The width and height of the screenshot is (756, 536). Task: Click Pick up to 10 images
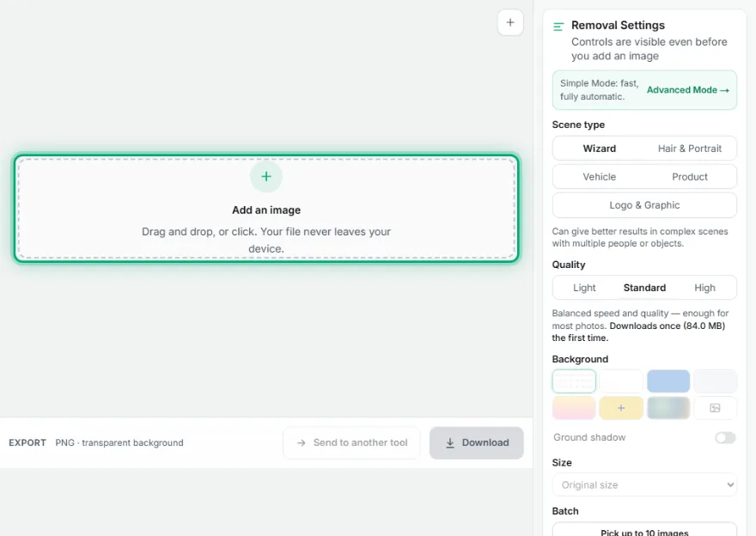click(x=644, y=530)
